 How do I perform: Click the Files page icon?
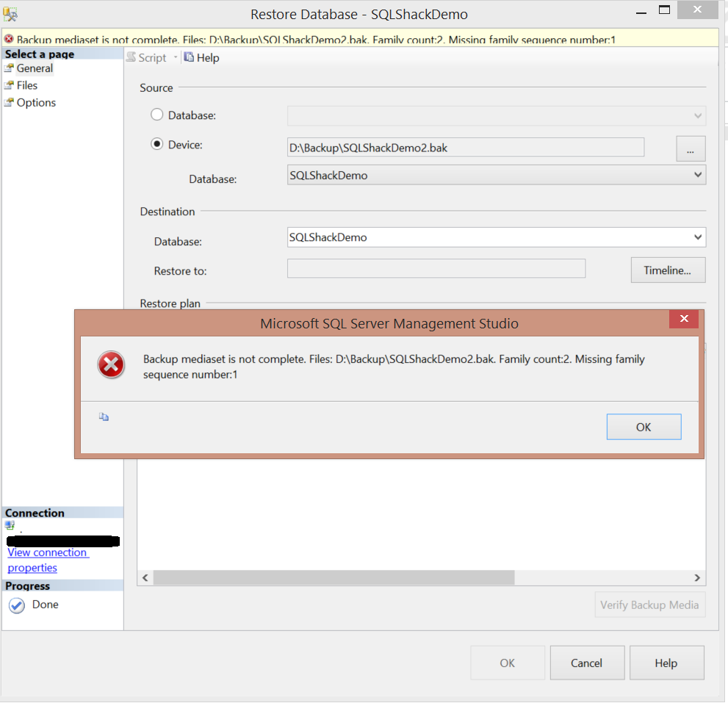tap(9, 85)
